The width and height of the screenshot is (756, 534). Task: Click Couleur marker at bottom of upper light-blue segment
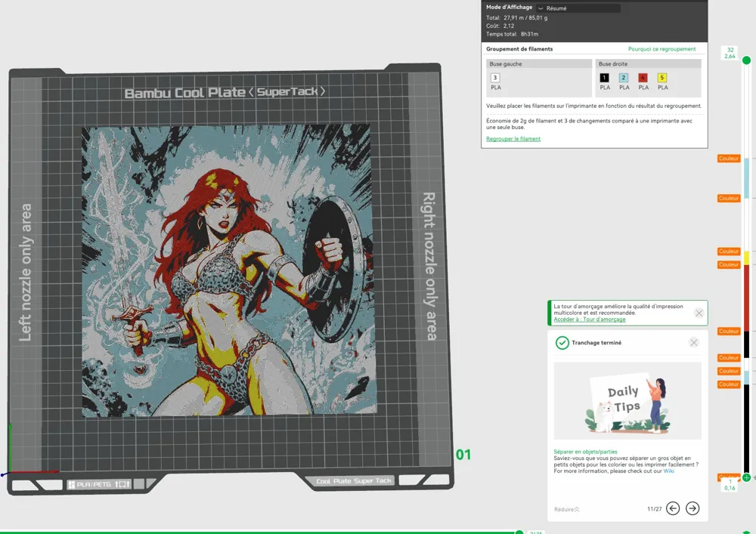tap(729, 199)
